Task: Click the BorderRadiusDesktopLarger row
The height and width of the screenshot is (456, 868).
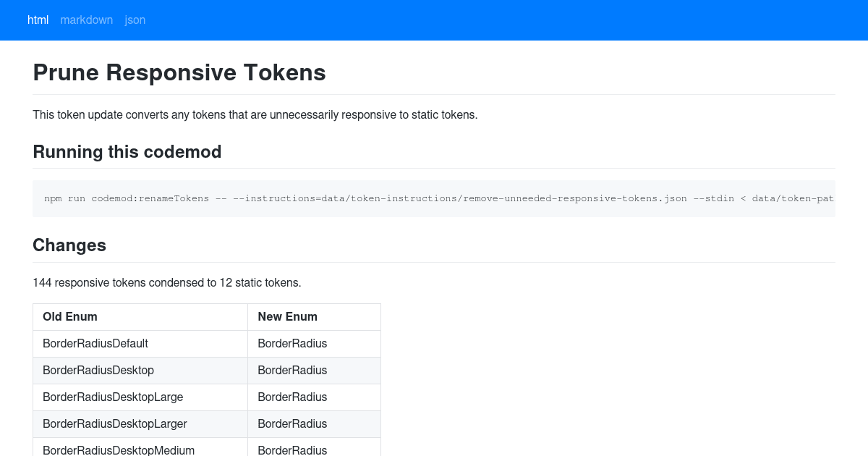Action: (x=206, y=423)
